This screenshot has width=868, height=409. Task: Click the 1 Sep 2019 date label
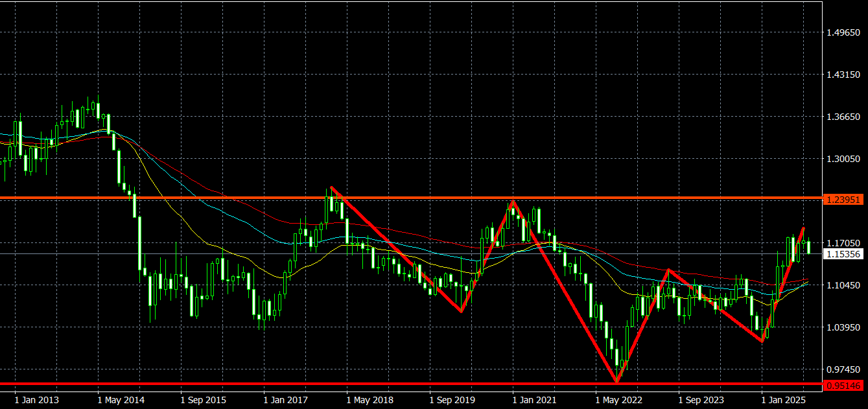tap(453, 400)
